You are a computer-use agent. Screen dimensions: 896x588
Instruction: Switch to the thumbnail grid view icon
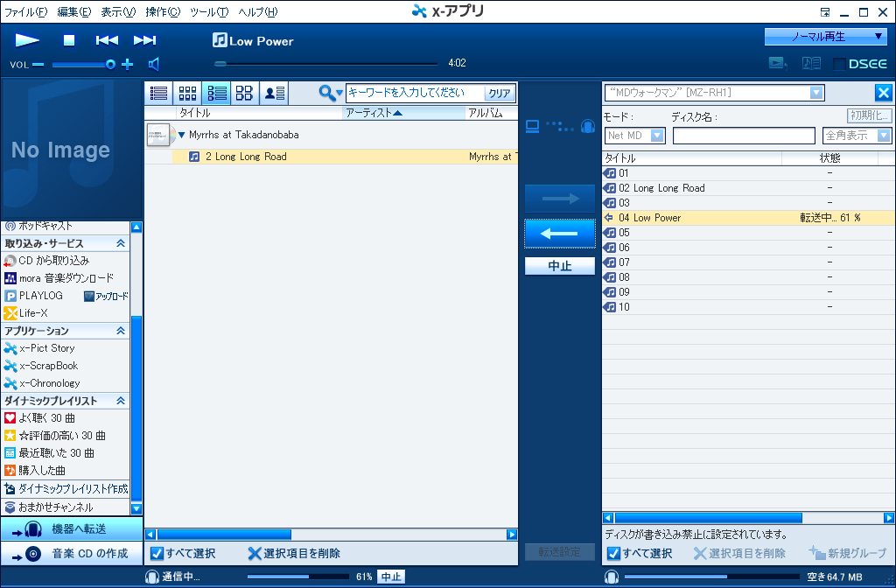point(187,93)
